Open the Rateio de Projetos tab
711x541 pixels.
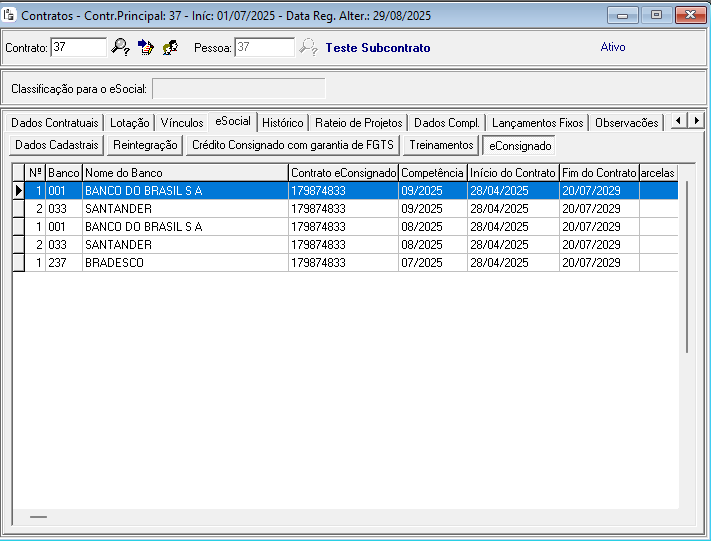(358, 123)
